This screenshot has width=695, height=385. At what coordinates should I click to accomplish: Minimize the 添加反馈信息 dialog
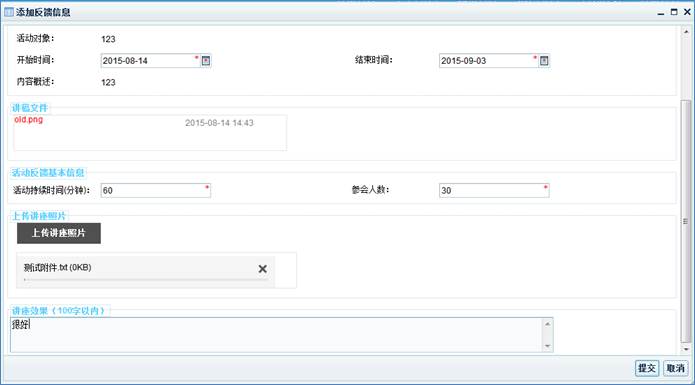[x=660, y=12]
